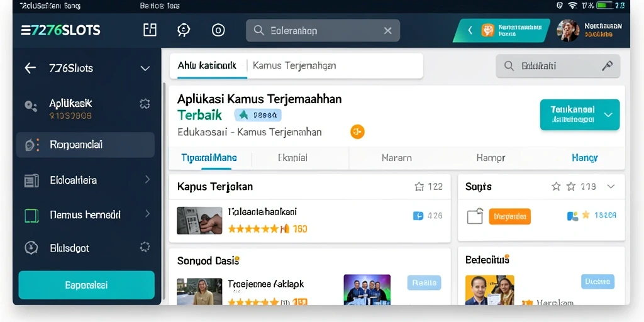Click the green square icon in sidebar
The height and width of the screenshot is (322, 644).
point(31,215)
